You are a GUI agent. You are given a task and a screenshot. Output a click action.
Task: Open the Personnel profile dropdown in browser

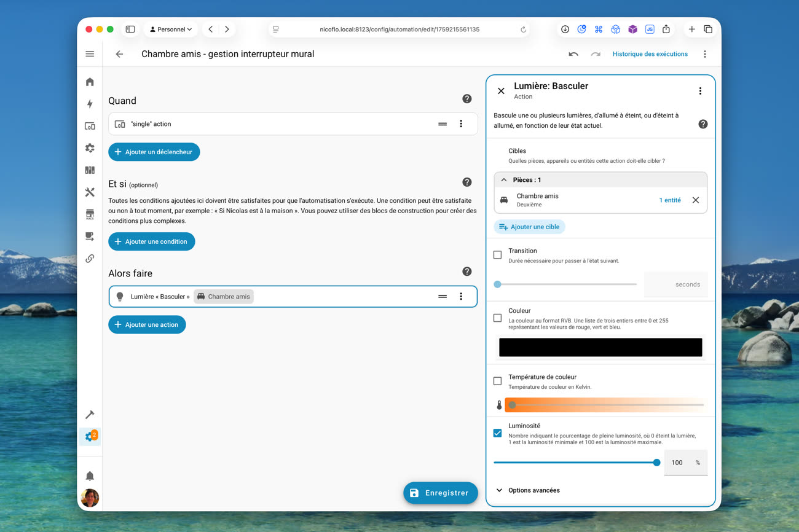click(x=171, y=29)
